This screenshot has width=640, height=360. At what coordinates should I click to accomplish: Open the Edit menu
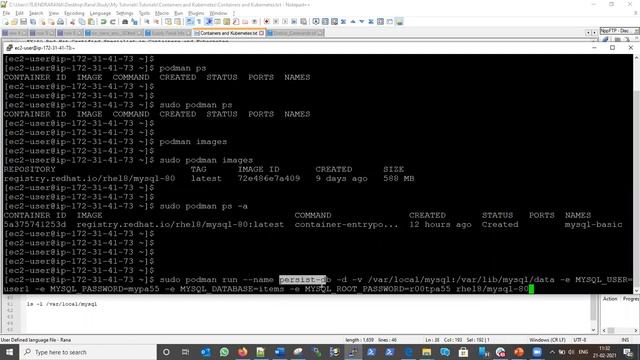[20, 13]
